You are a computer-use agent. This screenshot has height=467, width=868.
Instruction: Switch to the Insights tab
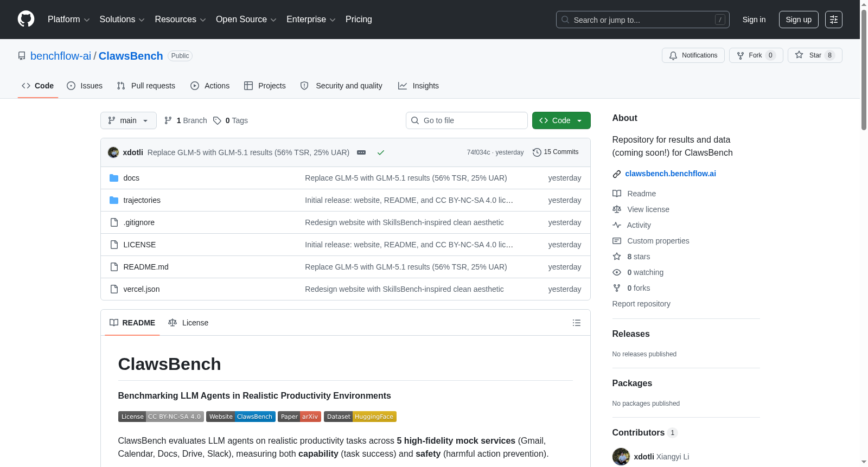point(418,86)
